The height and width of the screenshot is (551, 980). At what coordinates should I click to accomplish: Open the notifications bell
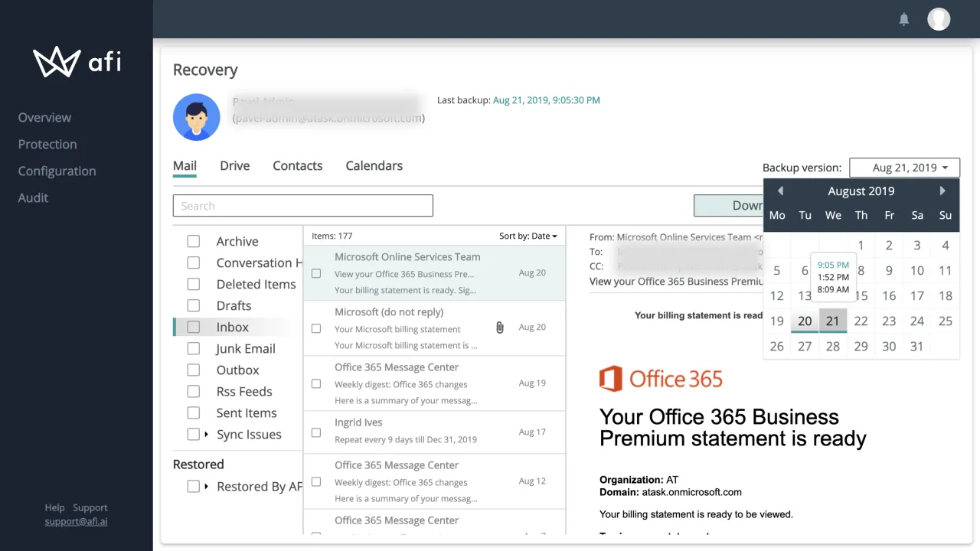(904, 20)
